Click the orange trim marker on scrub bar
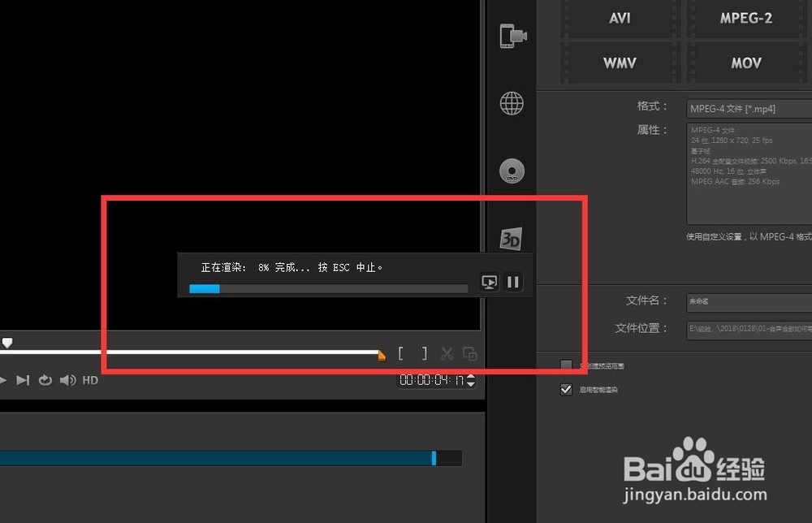812x523 pixels. (x=382, y=356)
